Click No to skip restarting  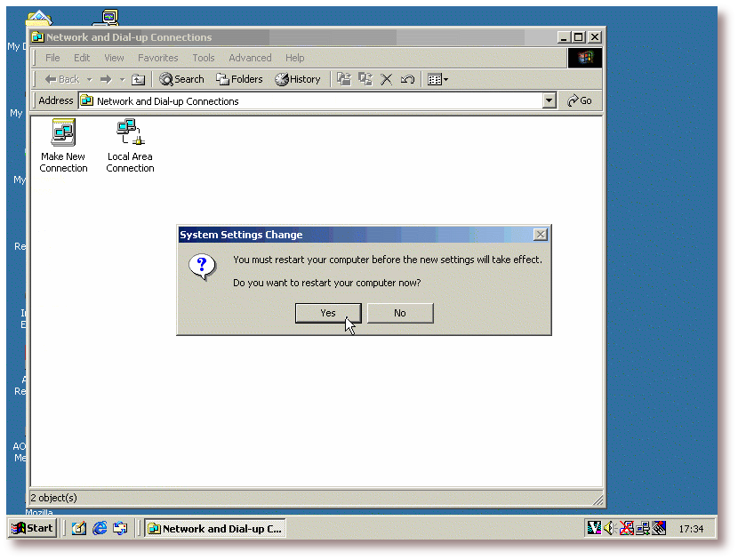click(400, 313)
